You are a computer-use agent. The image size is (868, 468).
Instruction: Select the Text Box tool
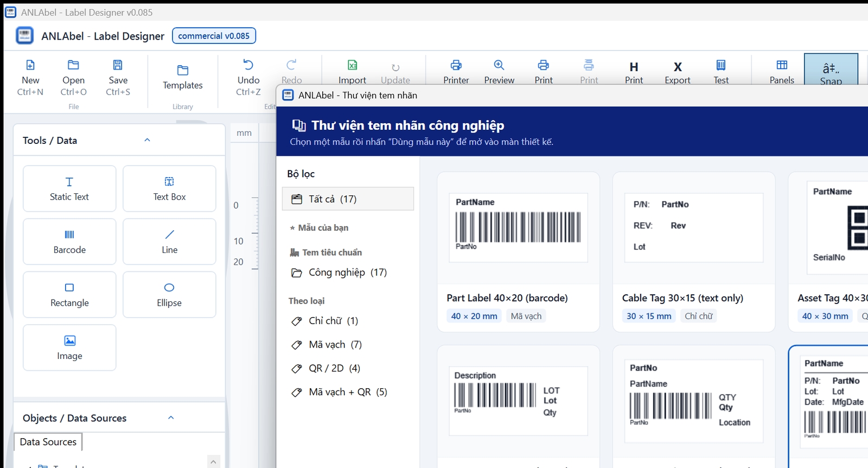click(169, 188)
